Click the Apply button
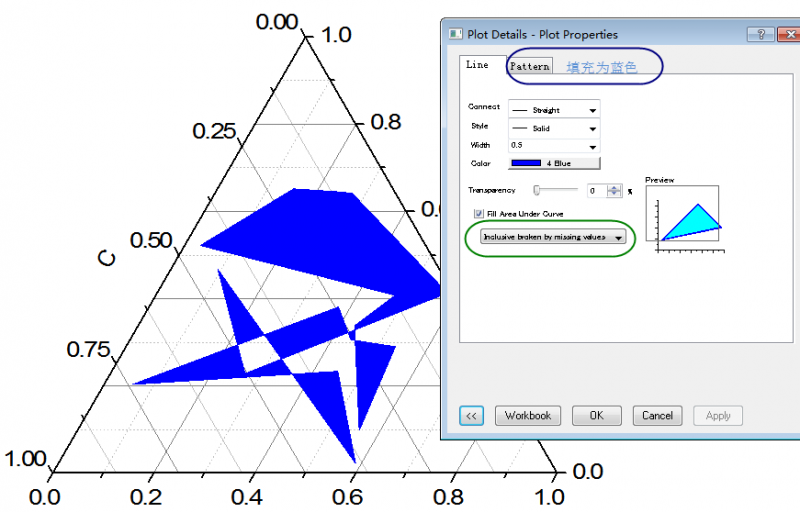The height and width of the screenshot is (512, 800). [718, 416]
